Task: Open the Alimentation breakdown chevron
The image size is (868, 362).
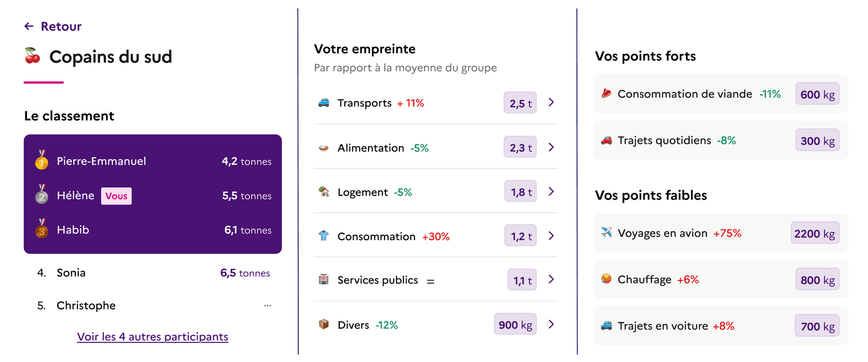Action: (x=551, y=147)
